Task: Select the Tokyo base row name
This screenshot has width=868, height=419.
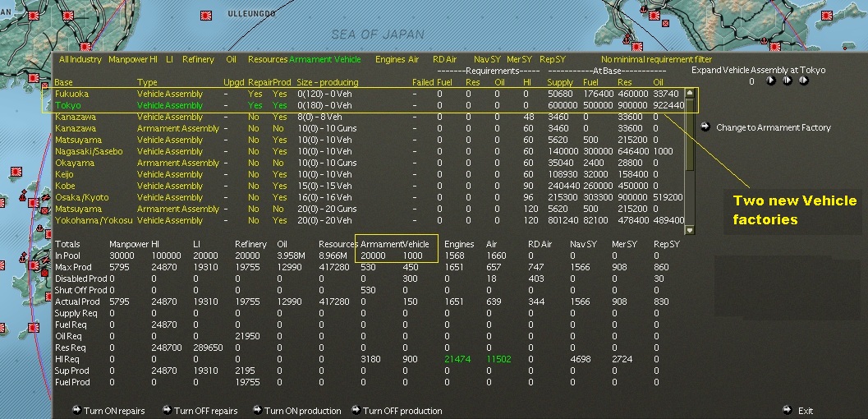Action: point(67,105)
